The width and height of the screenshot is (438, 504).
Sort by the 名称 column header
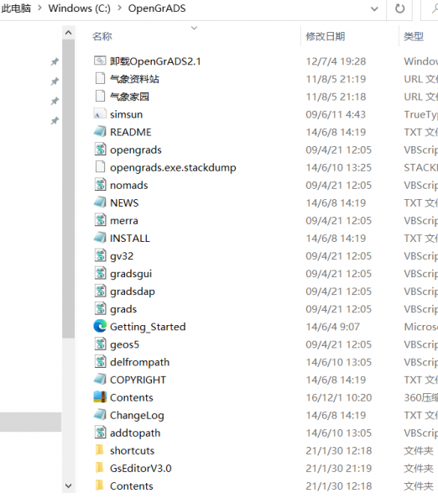[x=102, y=36]
